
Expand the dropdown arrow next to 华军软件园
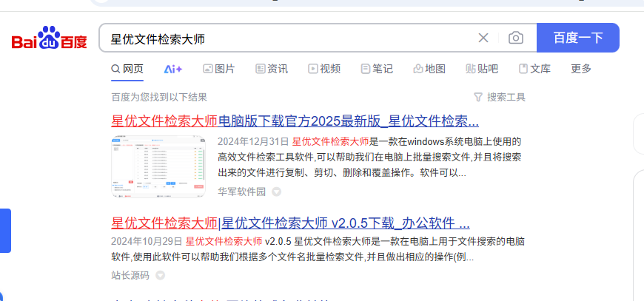click(x=276, y=192)
